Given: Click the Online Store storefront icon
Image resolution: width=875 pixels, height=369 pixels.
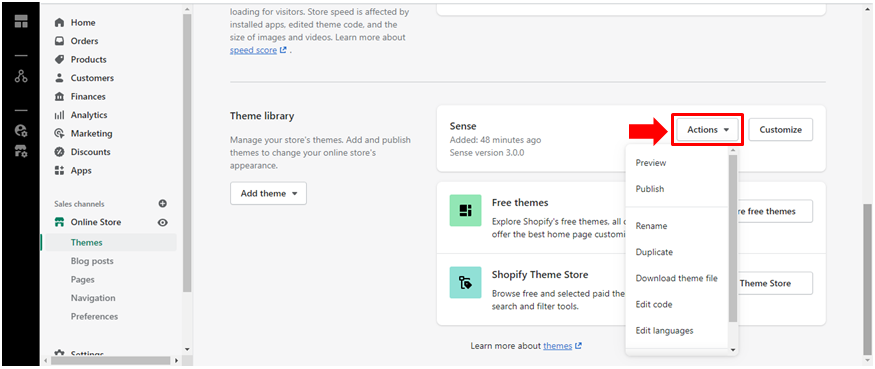Looking at the screenshot, I should coord(59,222).
